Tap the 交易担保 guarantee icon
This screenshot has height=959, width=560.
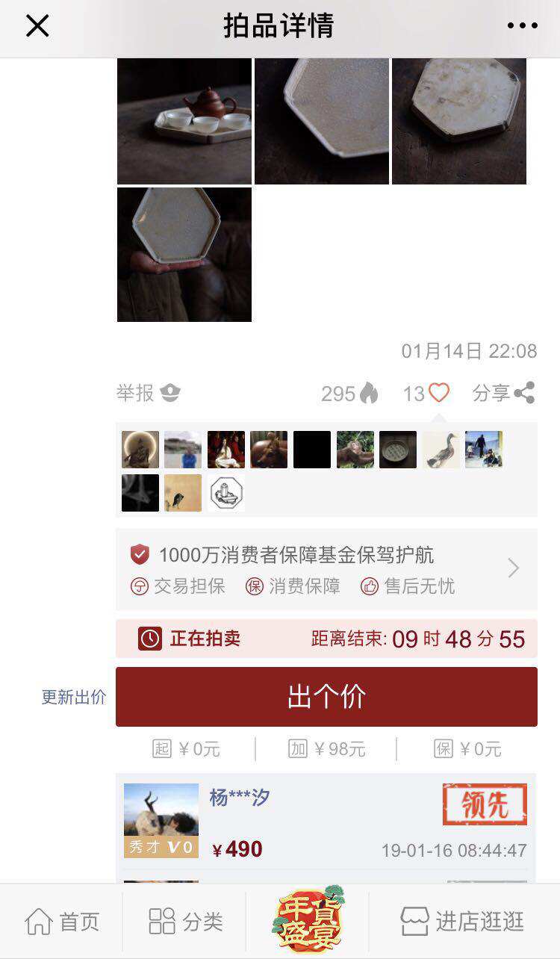coord(139,587)
